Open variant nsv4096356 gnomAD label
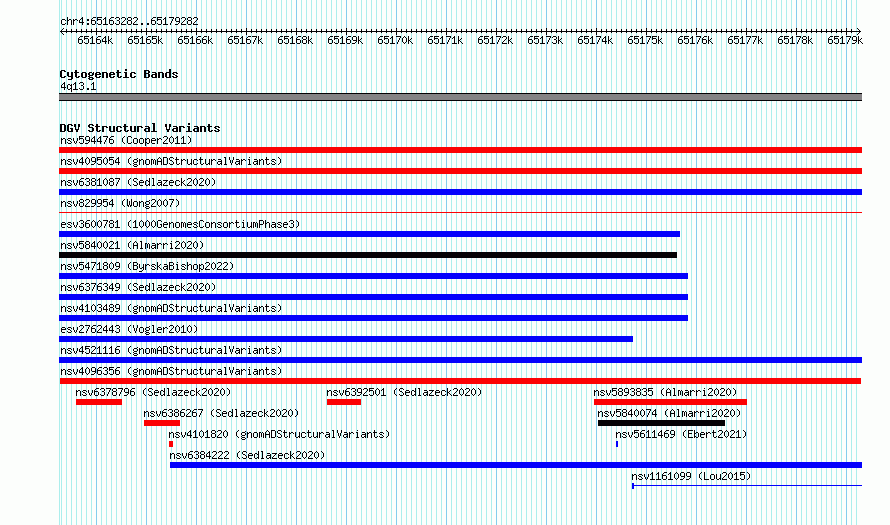Image resolution: width=890 pixels, height=525 pixels. [x=171, y=371]
